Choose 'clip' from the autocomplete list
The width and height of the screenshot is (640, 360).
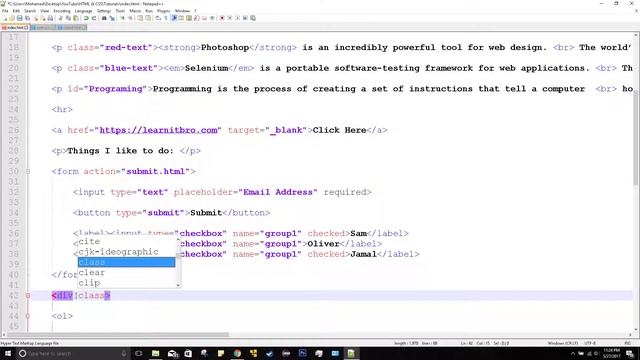tap(127, 282)
